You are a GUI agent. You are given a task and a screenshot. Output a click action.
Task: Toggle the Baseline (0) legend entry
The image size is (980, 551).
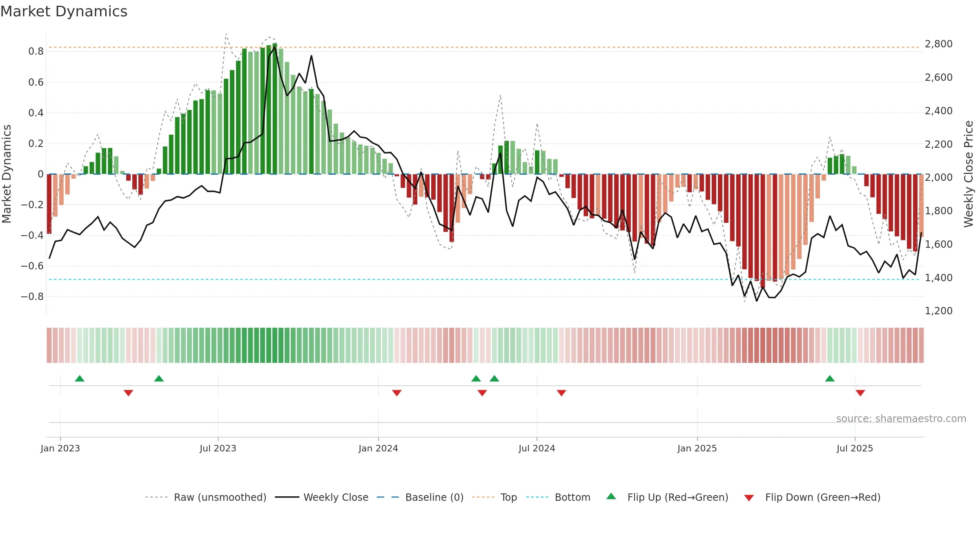pos(420,497)
